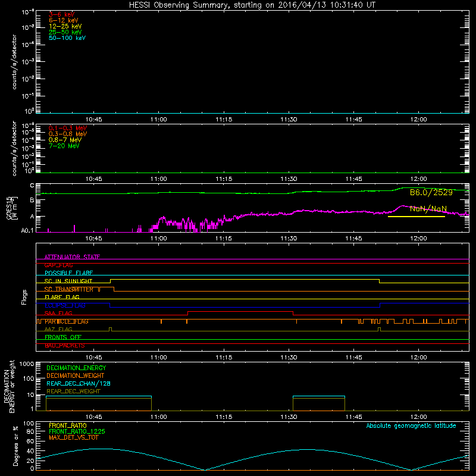Select the FRONTS_OFF flag label
Screen dimensions: 476x476
[63, 337]
